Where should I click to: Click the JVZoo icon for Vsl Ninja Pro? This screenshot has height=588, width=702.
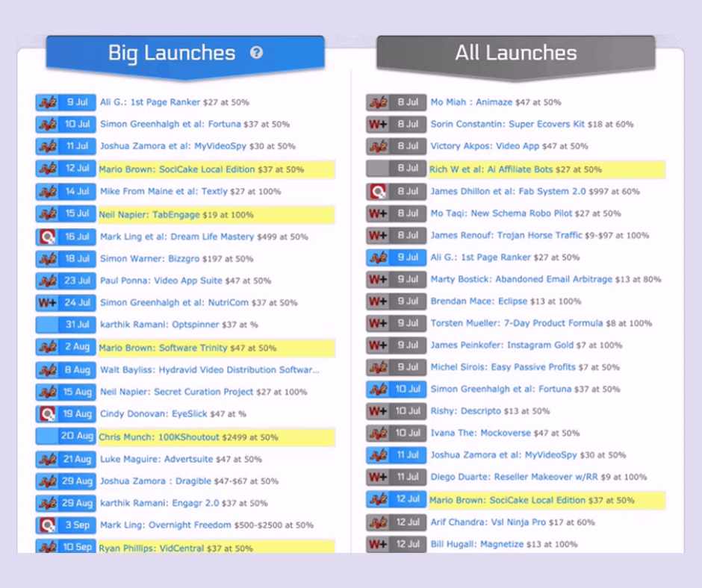click(x=378, y=522)
